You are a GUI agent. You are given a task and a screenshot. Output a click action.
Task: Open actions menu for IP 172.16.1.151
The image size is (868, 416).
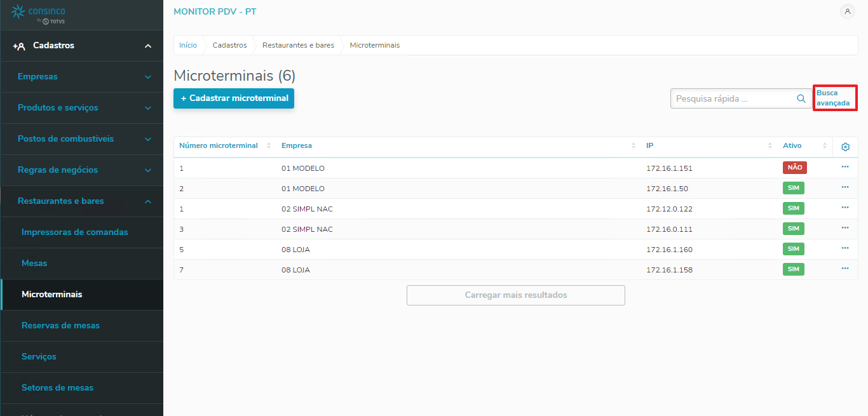click(845, 166)
